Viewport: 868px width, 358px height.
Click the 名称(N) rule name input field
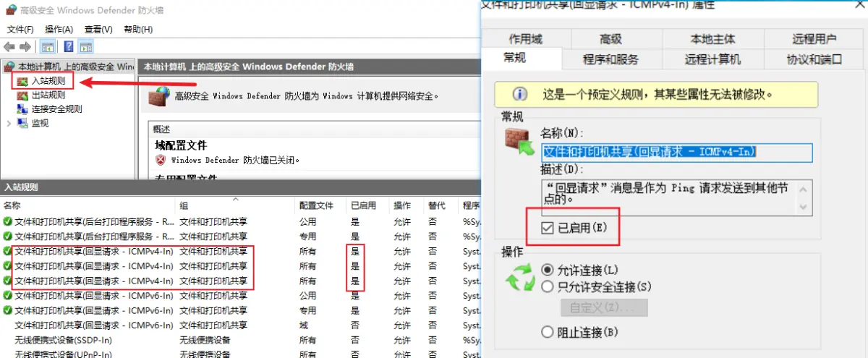tap(677, 151)
